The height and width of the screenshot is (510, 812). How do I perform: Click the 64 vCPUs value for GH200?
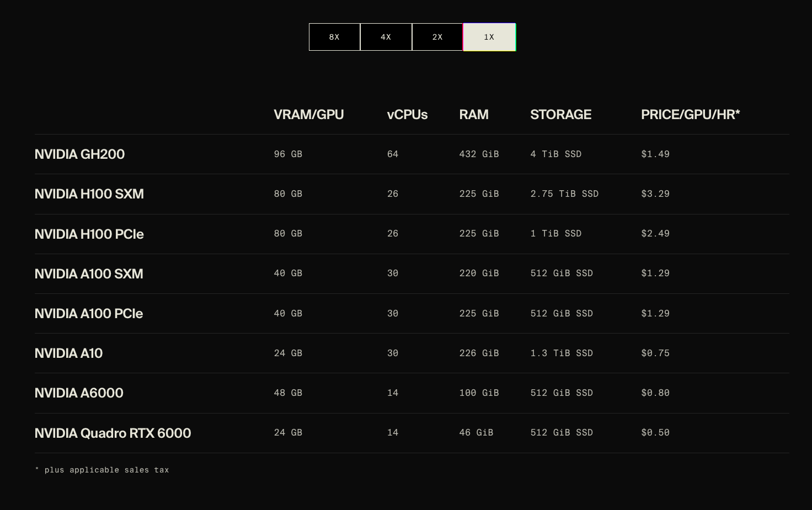point(393,154)
